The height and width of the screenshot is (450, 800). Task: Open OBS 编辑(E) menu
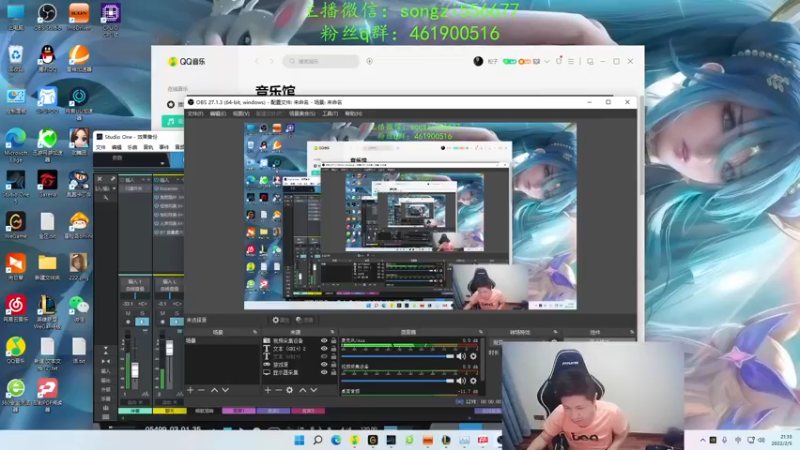point(218,114)
